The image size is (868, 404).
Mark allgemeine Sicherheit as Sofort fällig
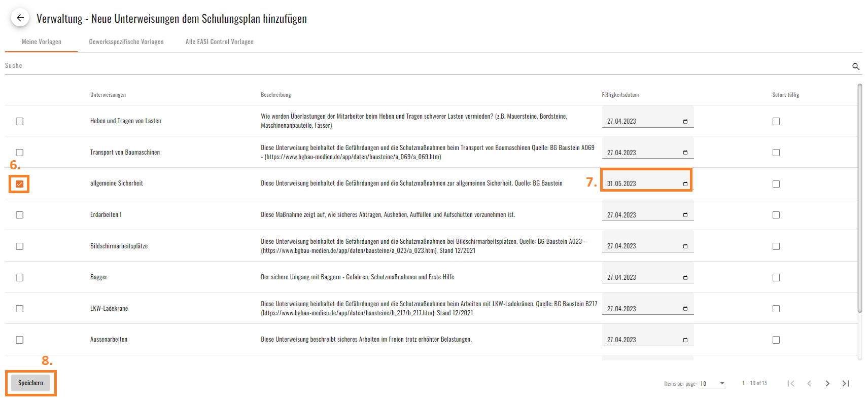click(x=776, y=184)
